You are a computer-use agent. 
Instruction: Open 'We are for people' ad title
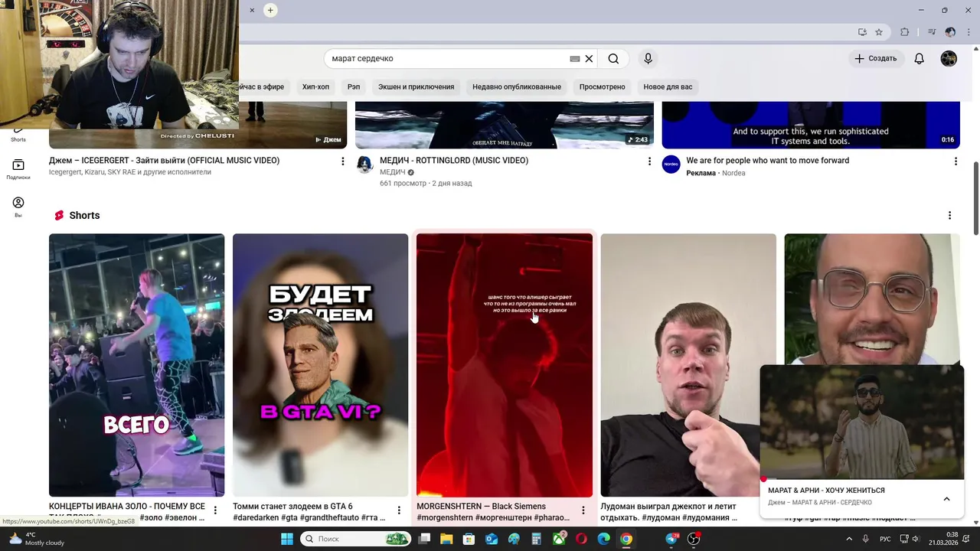point(768,161)
